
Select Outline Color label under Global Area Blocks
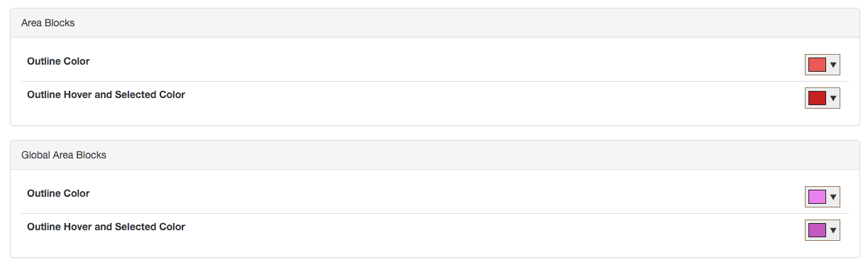coord(58,193)
